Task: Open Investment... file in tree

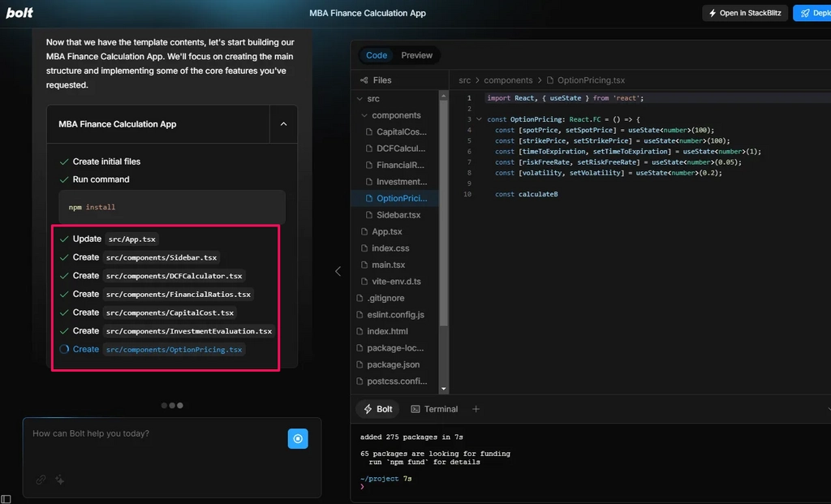Action: 395,182
